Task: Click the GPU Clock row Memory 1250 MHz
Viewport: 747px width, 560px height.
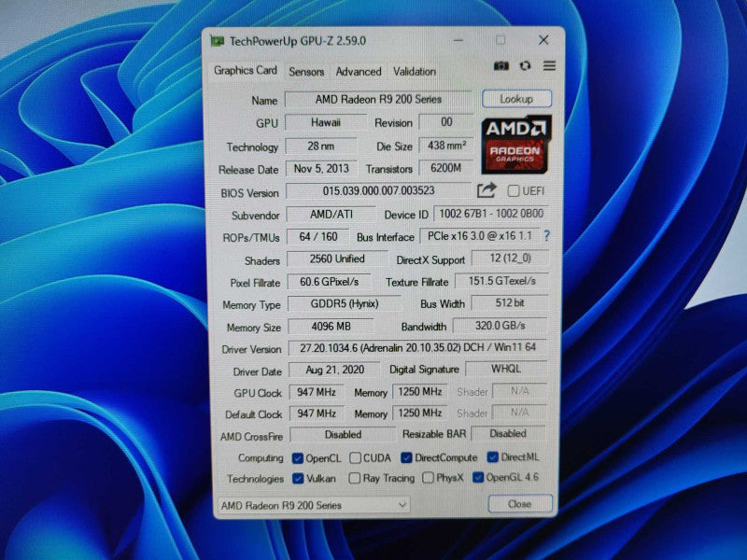Action: point(419,392)
